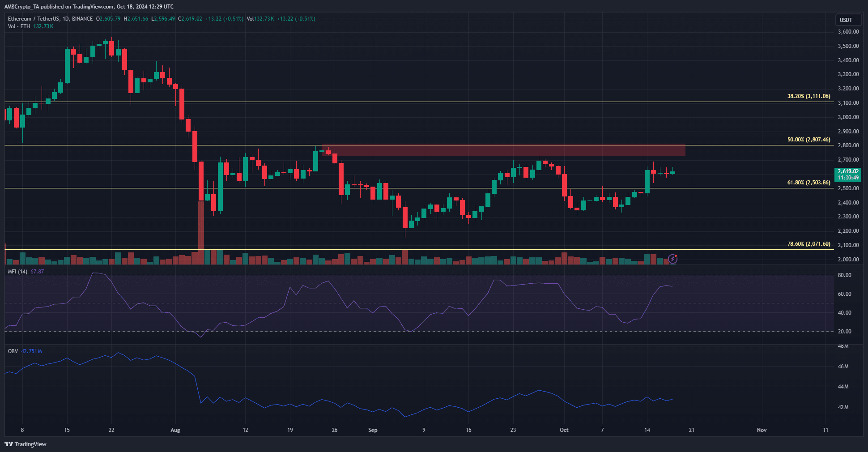
Task: Select the OBV indicator label
Action: click(x=13, y=351)
